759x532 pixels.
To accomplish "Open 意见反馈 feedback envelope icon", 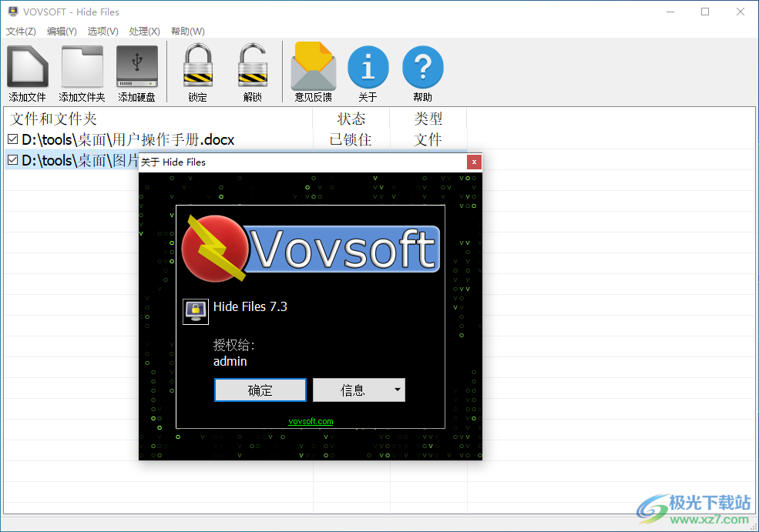I will click(x=313, y=65).
